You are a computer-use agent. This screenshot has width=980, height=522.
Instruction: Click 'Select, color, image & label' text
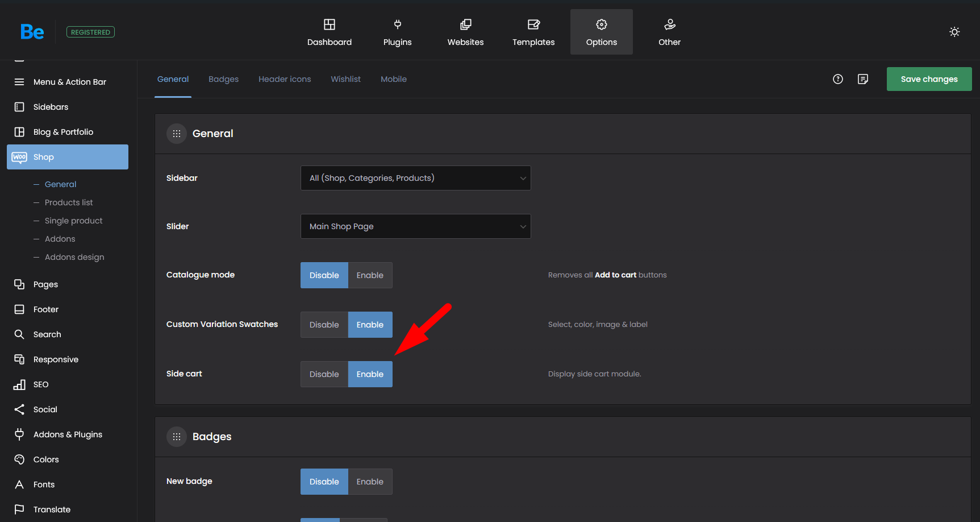pos(598,324)
